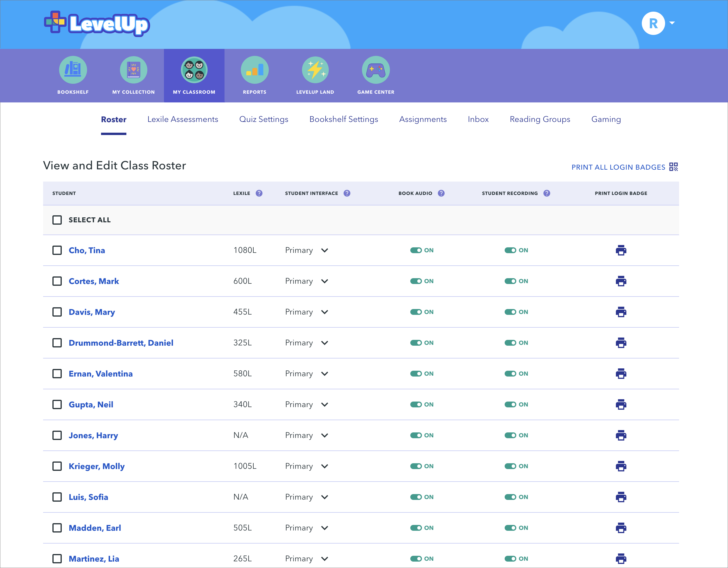Open LevelUp Land lightning icon
This screenshot has height=568, width=728.
(x=315, y=70)
